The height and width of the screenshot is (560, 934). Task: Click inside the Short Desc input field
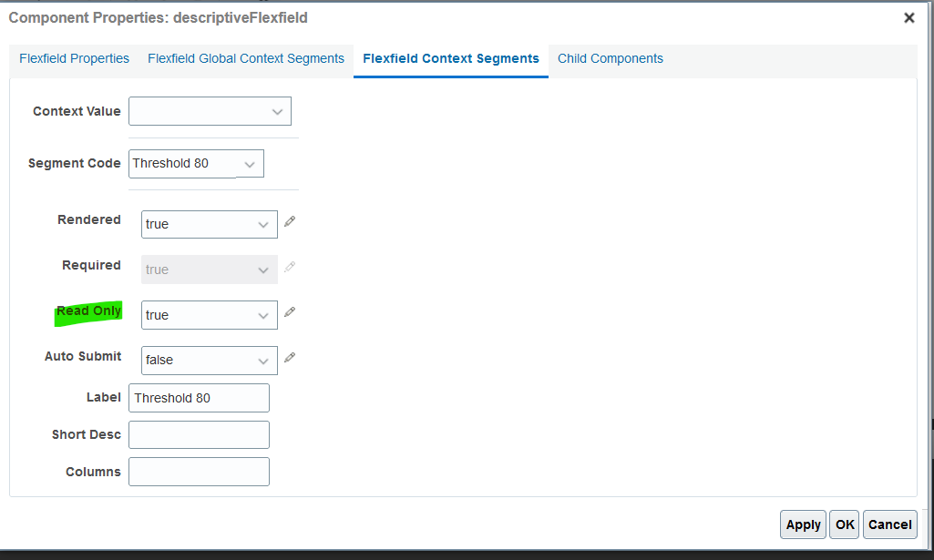[199, 434]
